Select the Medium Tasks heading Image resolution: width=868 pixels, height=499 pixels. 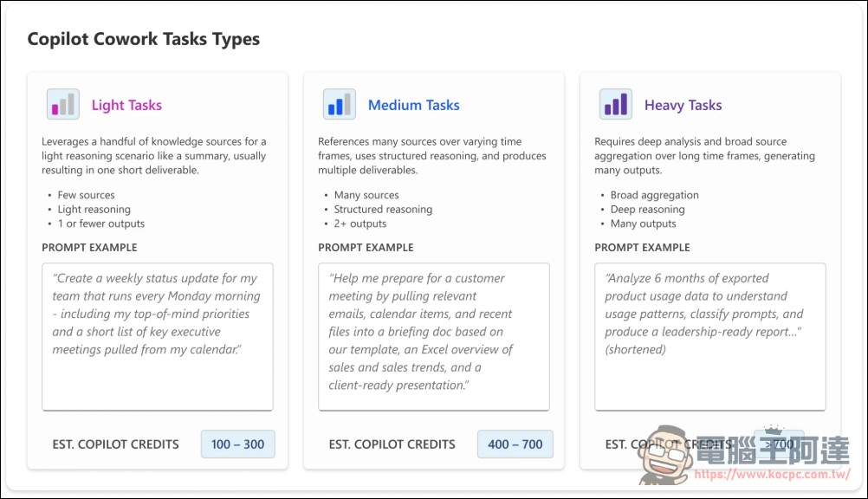point(413,105)
